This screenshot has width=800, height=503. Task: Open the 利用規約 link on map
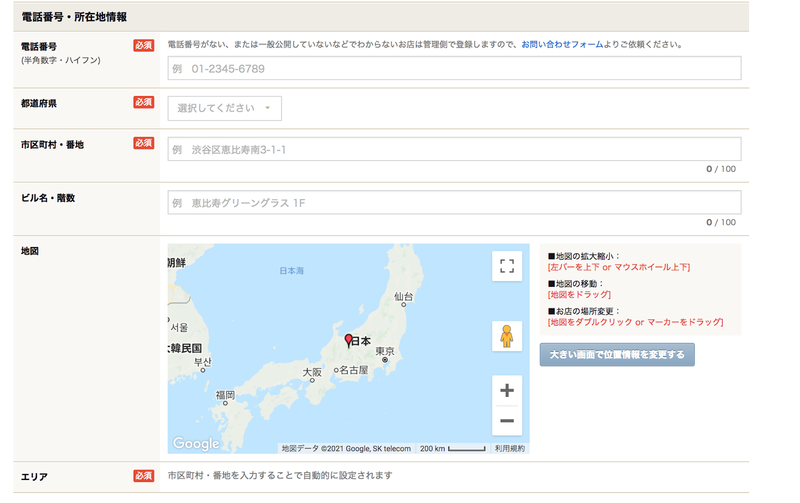coord(509,448)
